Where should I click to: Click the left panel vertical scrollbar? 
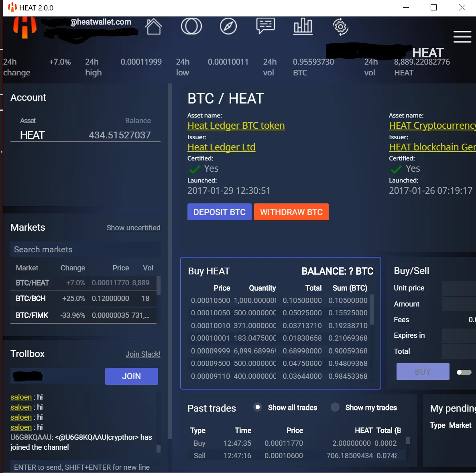[170, 261]
